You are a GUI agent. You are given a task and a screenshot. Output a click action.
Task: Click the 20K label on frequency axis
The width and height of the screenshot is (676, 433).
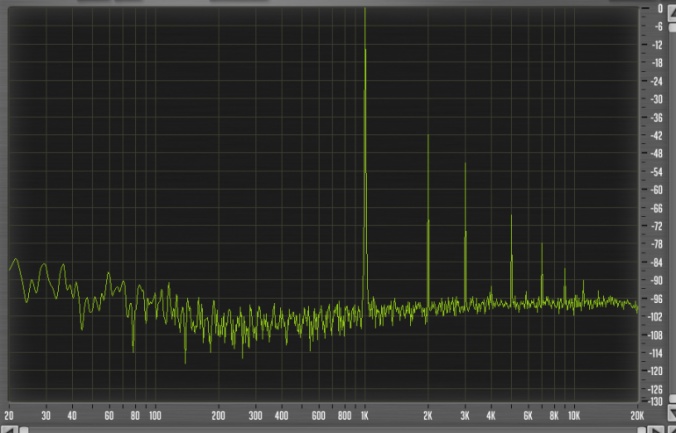coord(636,415)
